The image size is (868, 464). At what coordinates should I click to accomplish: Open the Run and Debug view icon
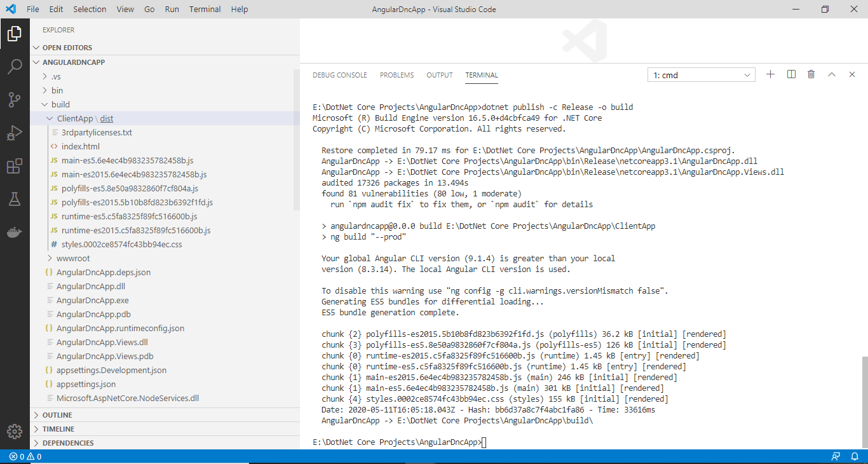click(15, 133)
